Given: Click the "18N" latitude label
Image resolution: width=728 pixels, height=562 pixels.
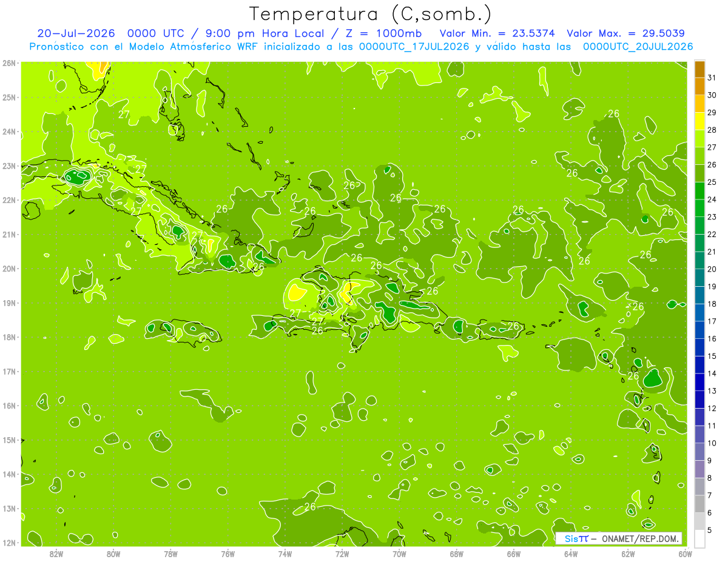Looking at the screenshot, I should pos(9,337).
